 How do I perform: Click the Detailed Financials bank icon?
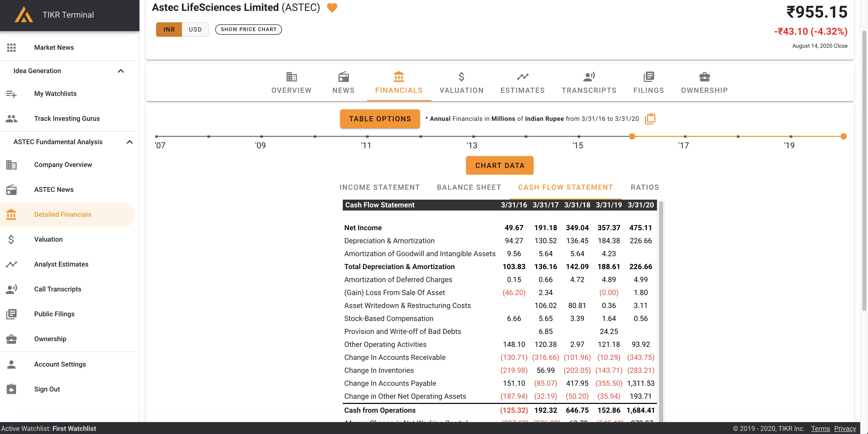coord(11,214)
